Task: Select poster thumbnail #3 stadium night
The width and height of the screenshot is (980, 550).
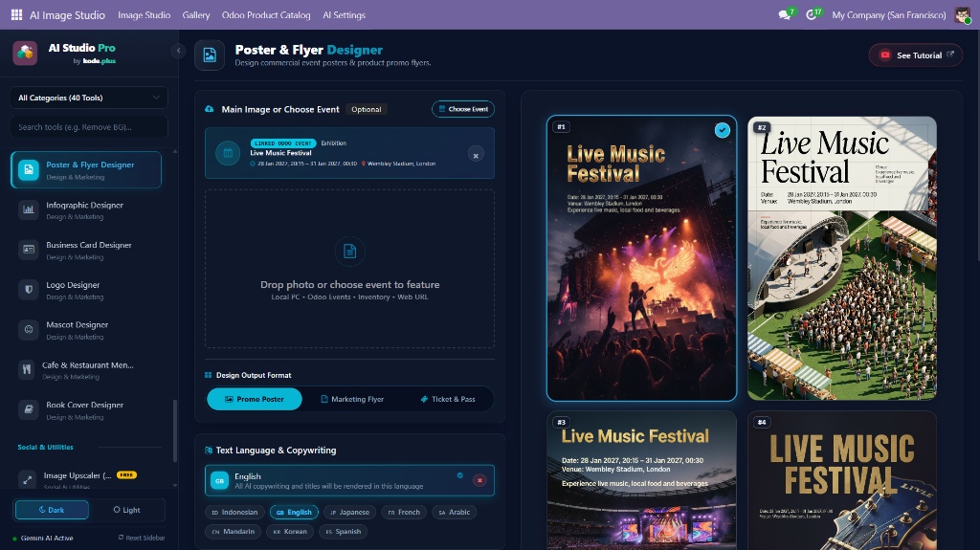Action: [641, 480]
